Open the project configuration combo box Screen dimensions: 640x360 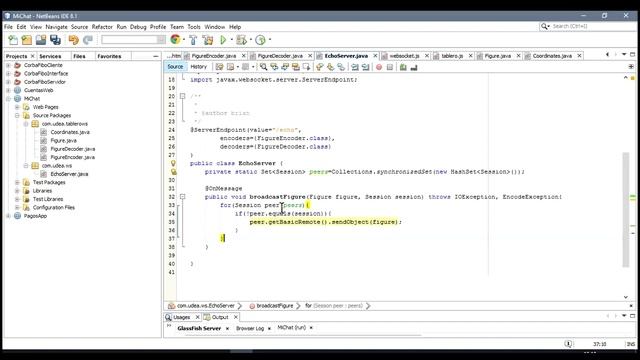133,40
